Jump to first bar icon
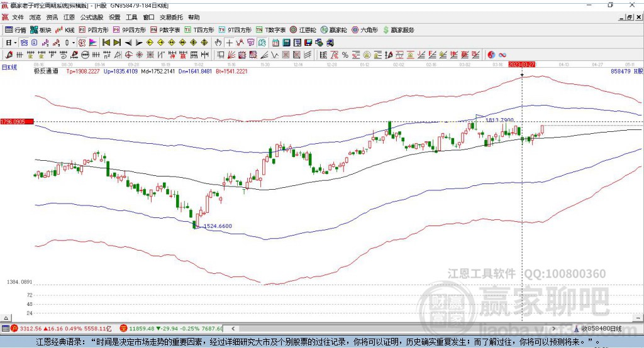The width and height of the screenshot is (644, 348). pyautogui.click(x=106, y=43)
